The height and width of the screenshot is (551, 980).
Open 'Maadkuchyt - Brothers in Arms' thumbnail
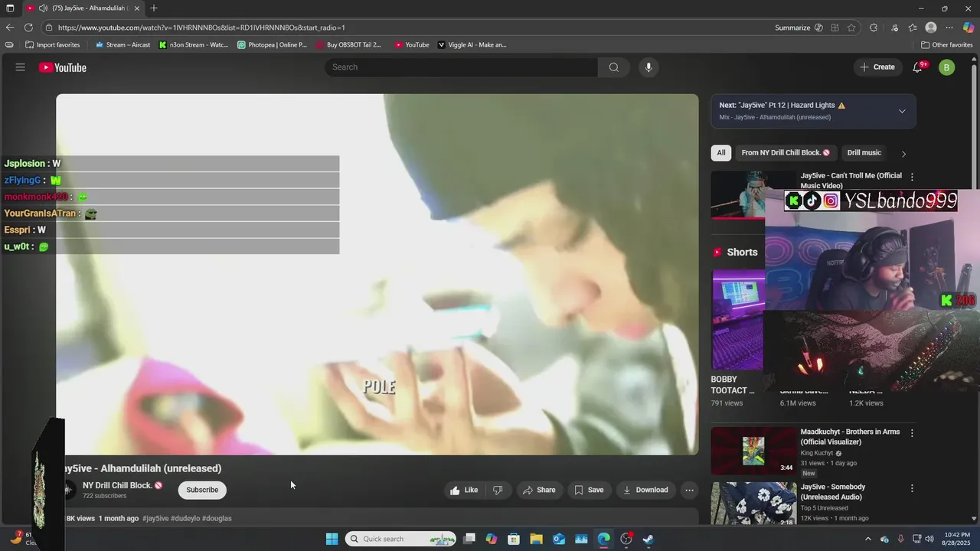(x=754, y=451)
